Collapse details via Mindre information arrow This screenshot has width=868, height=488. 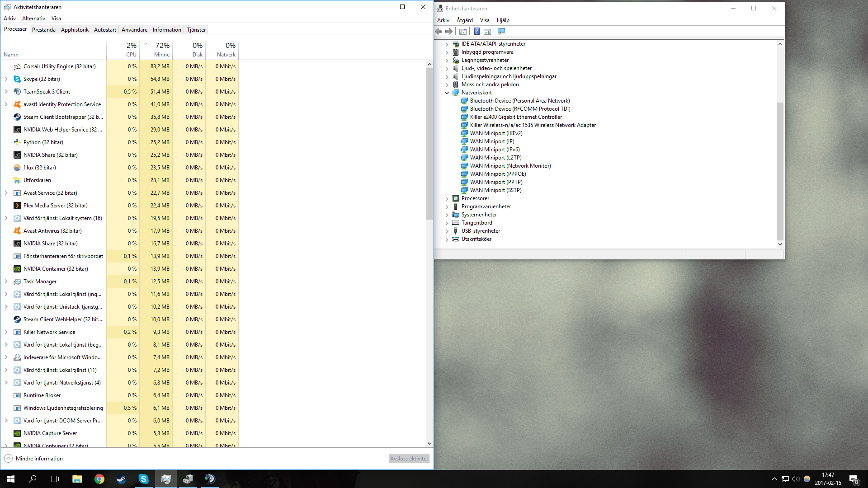click(8, 459)
